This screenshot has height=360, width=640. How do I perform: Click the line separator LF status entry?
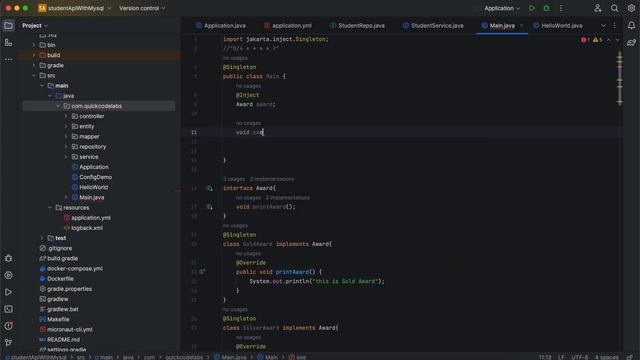[x=561, y=357]
